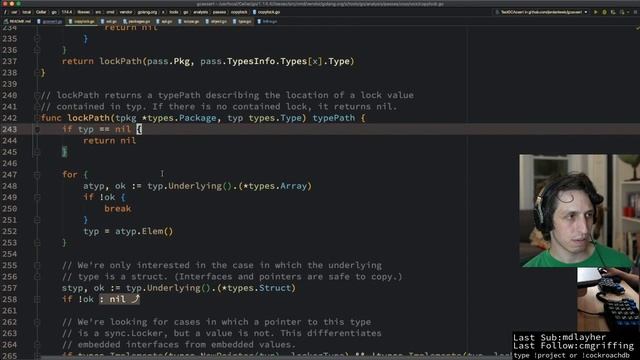Screen dimensions: 640x360
Task: Click the golang.org breadcrumb segment
Action: pyautogui.click(x=147, y=12)
